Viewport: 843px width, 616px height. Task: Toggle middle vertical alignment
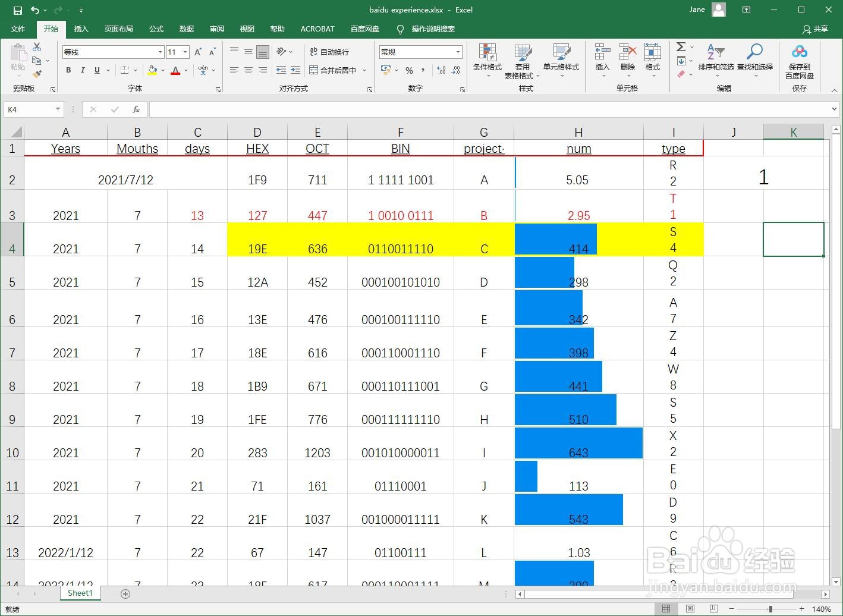(x=249, y=52)
